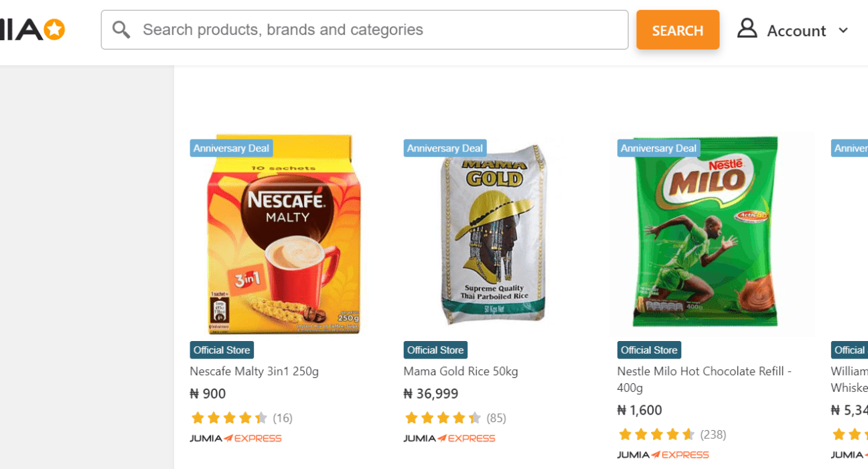Screen dimensions: 868x469
Task: Click Jumia Express logo under Mama Gold Rice
Action: 449,438
